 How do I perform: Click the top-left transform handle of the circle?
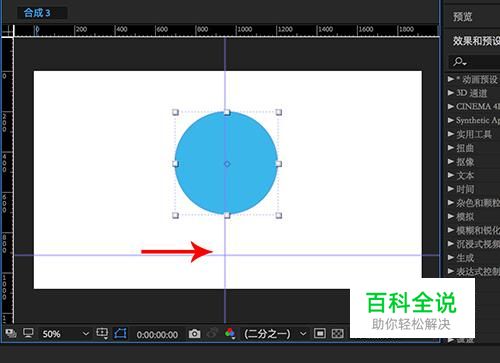coord(175,112)
